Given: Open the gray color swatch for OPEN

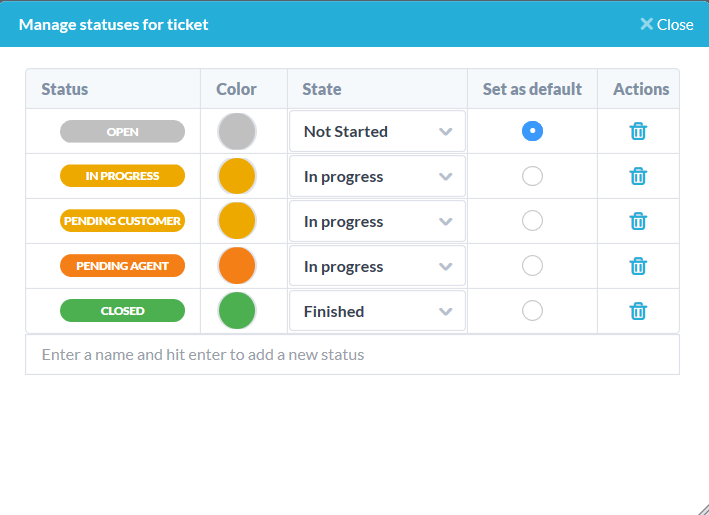Looking at the screenshot, I should point(236,132).
